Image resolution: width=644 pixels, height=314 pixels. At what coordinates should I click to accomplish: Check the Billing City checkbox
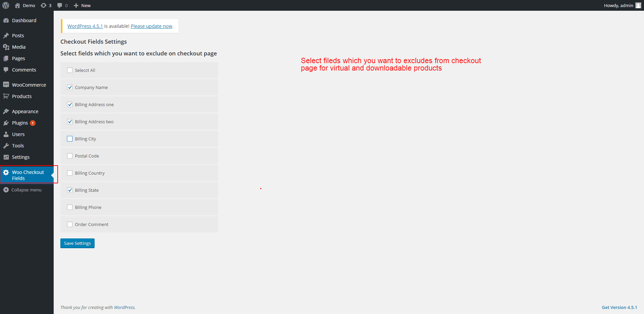point(70,139)
